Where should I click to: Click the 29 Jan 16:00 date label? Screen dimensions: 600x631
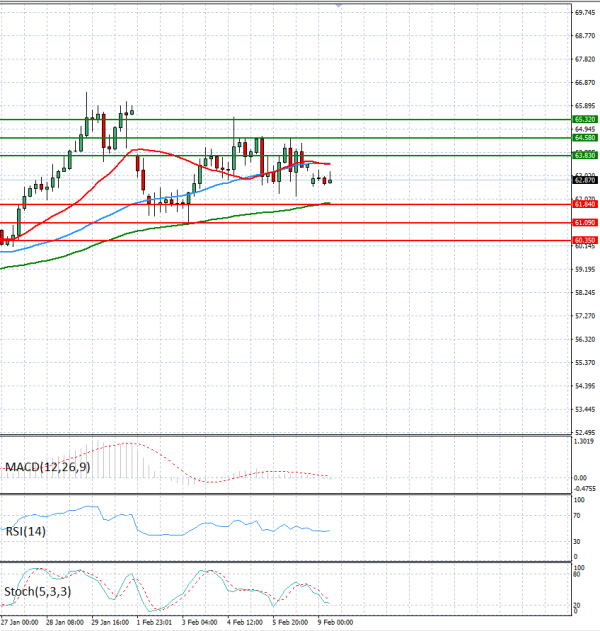pos(109,622)
